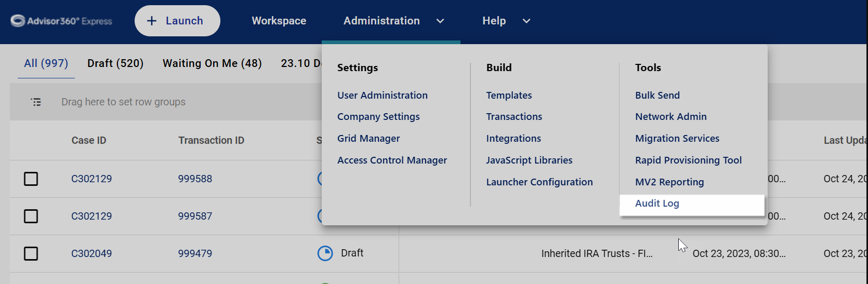
Task: Select checkbox for transaction 999479
Action: (31, 253)
